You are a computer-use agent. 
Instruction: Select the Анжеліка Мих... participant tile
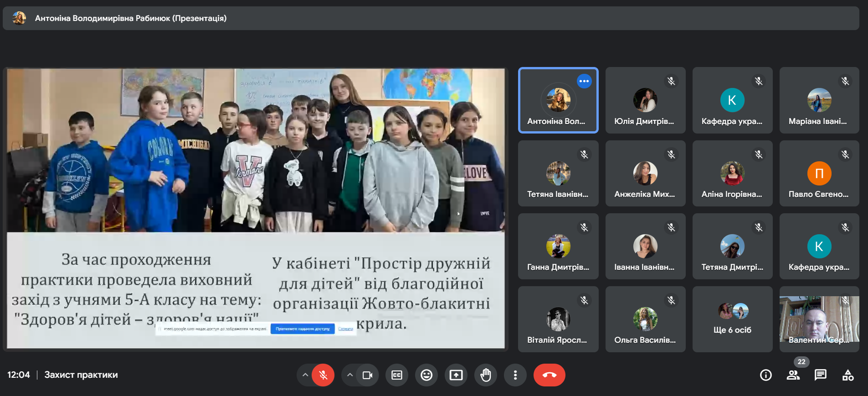pyautogui.click(x=645, y=173)
